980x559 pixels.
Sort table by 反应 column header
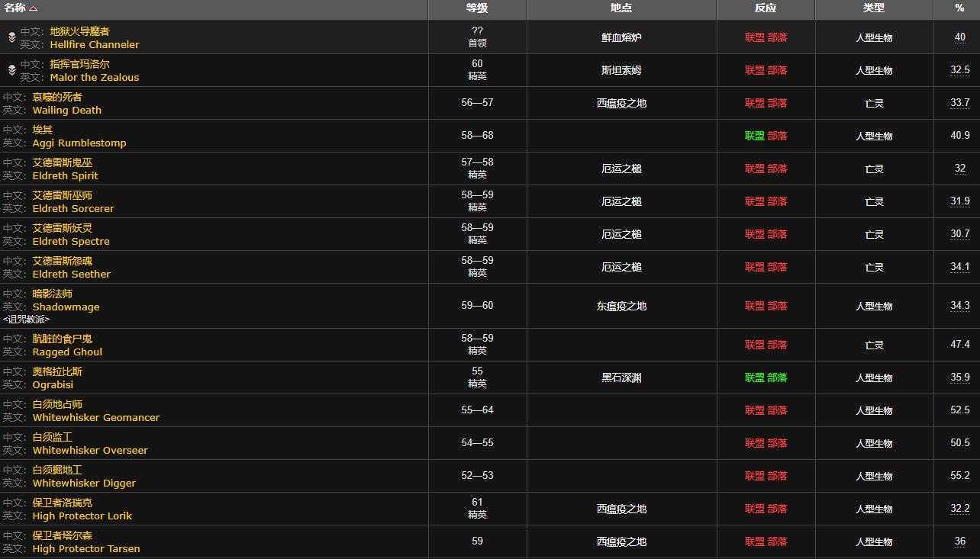[x=766, y=9]
